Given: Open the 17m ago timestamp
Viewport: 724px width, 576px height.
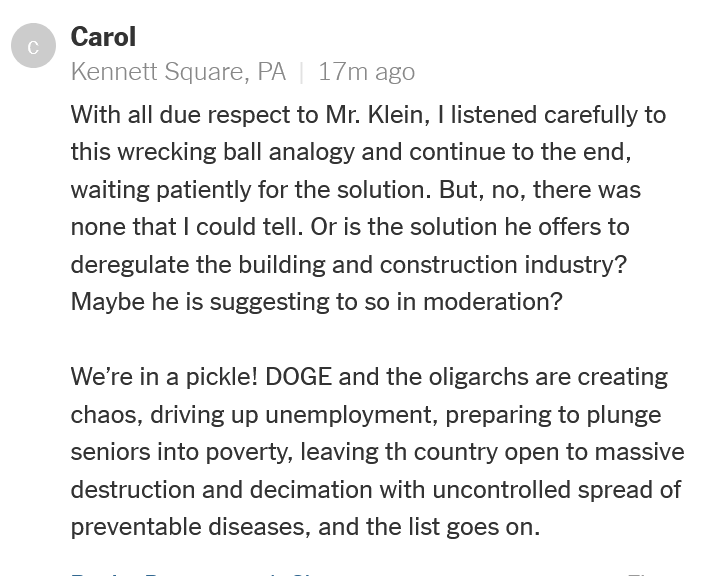Looking at the screenshot, I should pyautogui.click(x=366, y=72).
